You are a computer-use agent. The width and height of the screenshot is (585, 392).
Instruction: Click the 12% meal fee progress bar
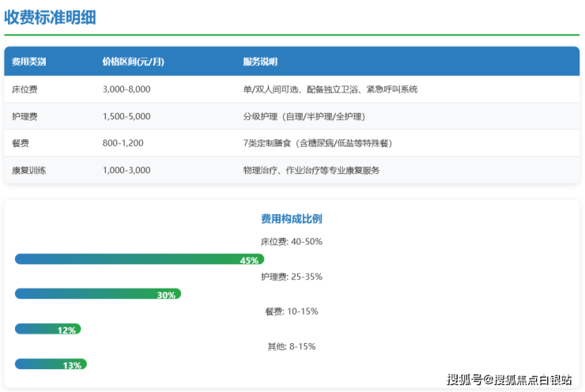click(48, 329)
